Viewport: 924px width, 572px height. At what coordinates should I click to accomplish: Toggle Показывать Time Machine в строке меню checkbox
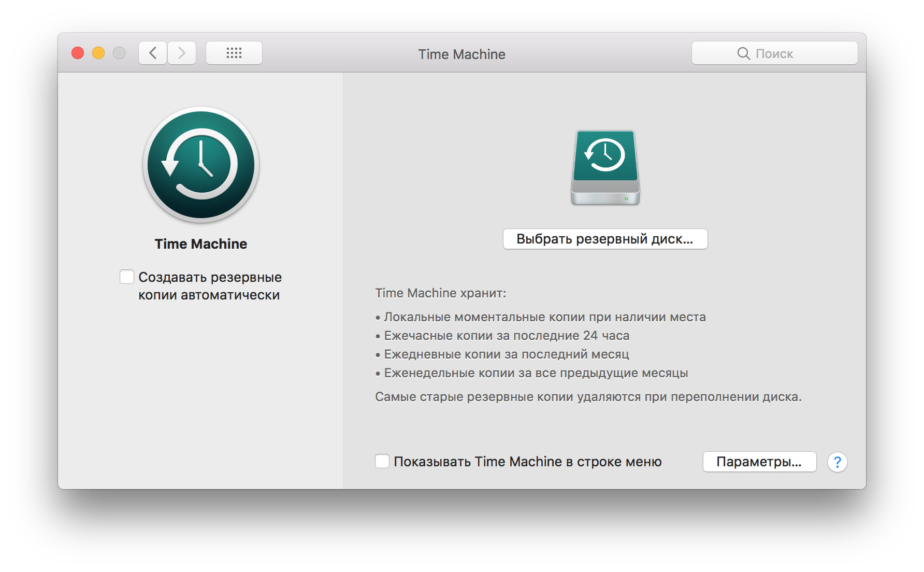[x=382, y=461]
